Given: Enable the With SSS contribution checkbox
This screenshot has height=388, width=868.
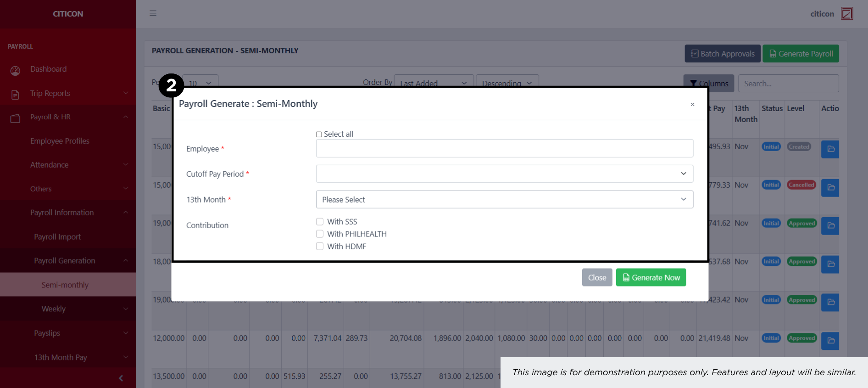Looking at the screenshot, I should [320, 222].
